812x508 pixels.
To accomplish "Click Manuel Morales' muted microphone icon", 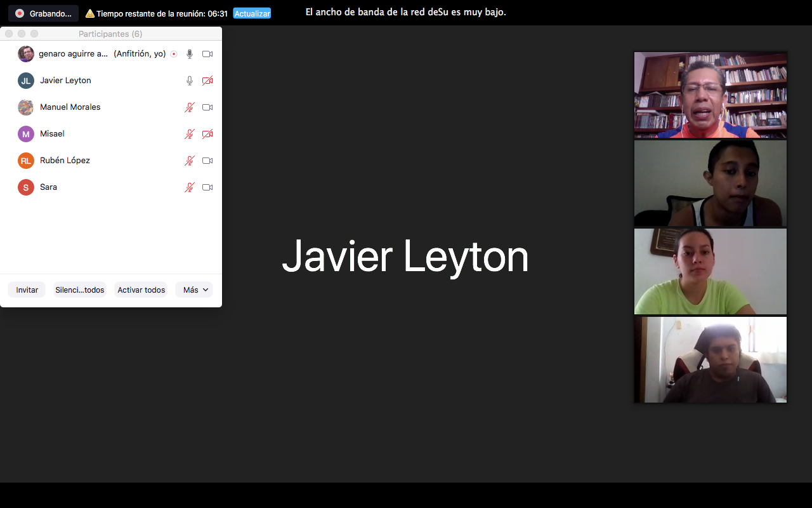I will point(189,107).
